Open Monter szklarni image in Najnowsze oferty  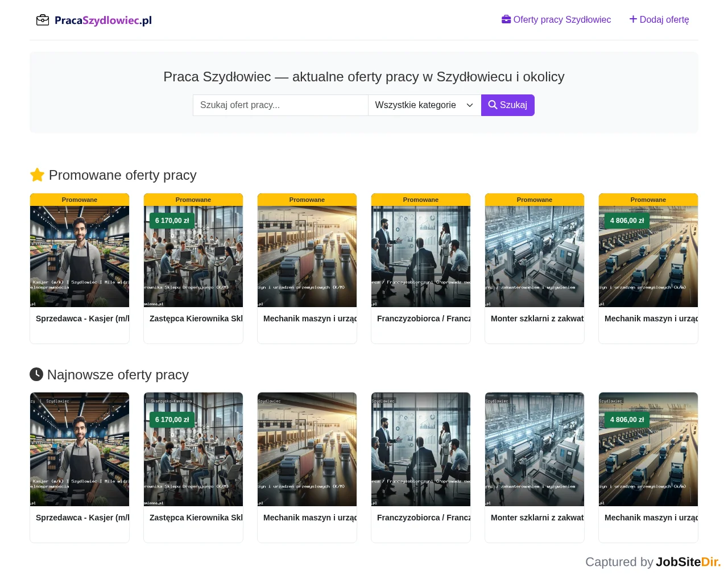(535, 449)
